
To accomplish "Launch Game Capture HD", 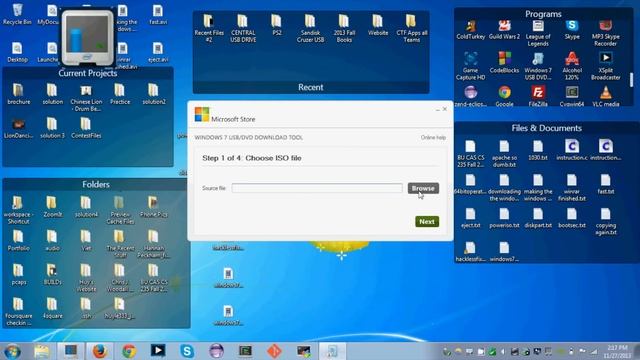I will point(471,66).
